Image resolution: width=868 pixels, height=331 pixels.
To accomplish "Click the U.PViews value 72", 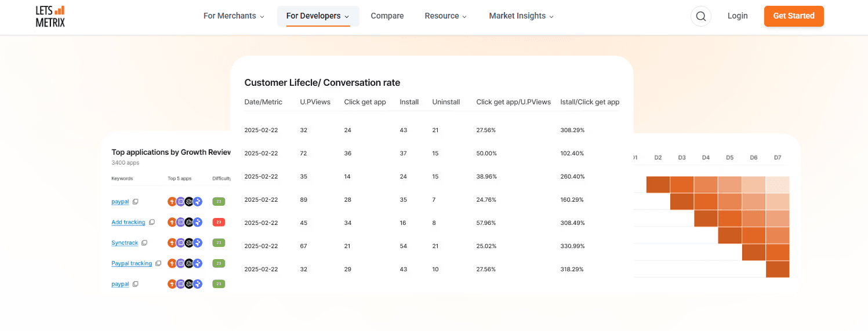I will click(304, 154).
